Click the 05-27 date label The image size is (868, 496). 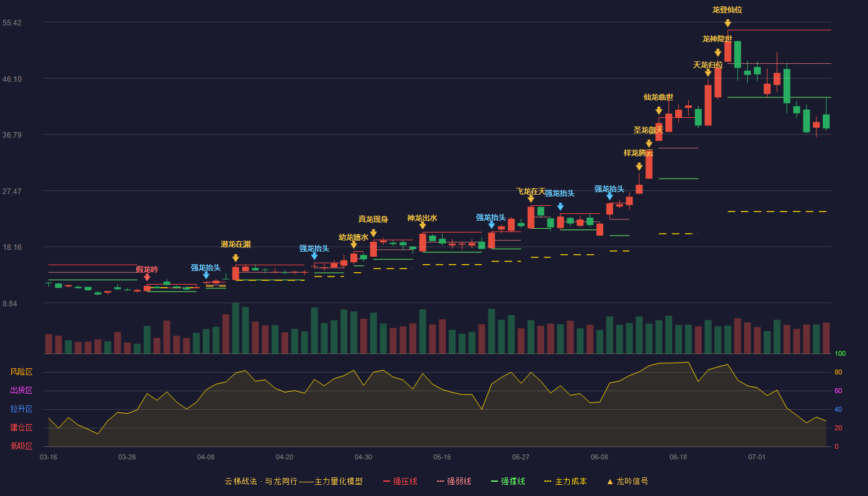[x=521, y=457]
